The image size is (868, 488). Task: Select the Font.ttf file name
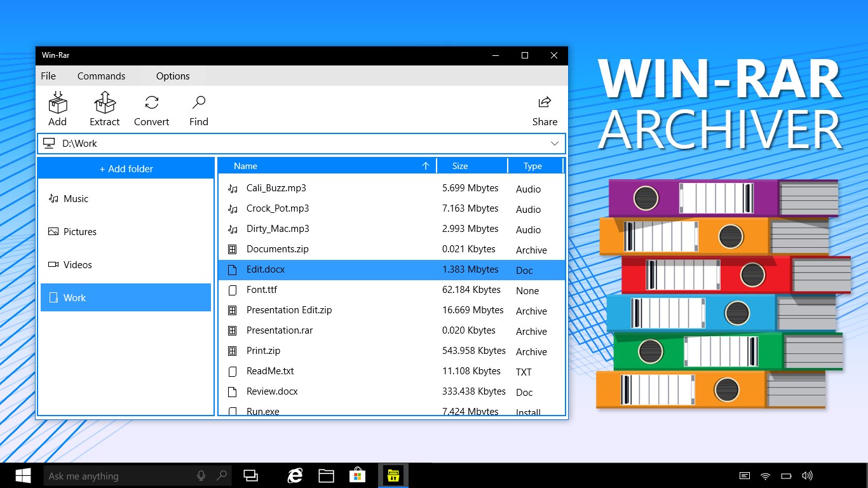click(262, 290)
